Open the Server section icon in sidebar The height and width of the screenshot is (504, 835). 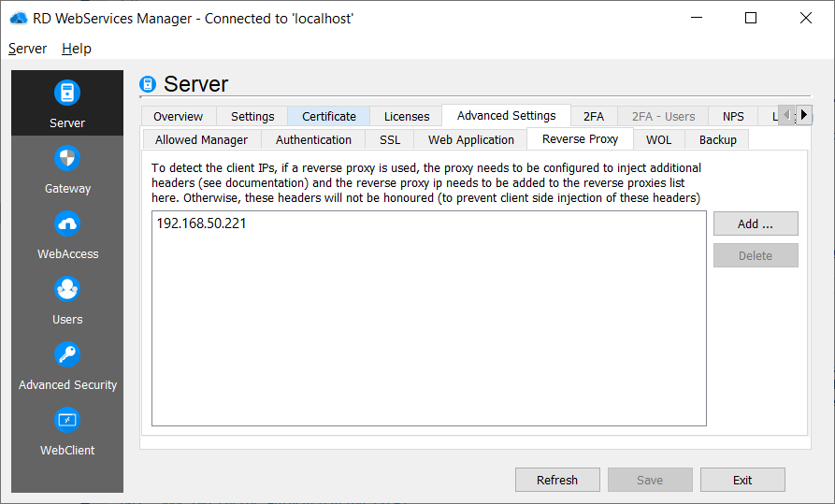(67, 94)
